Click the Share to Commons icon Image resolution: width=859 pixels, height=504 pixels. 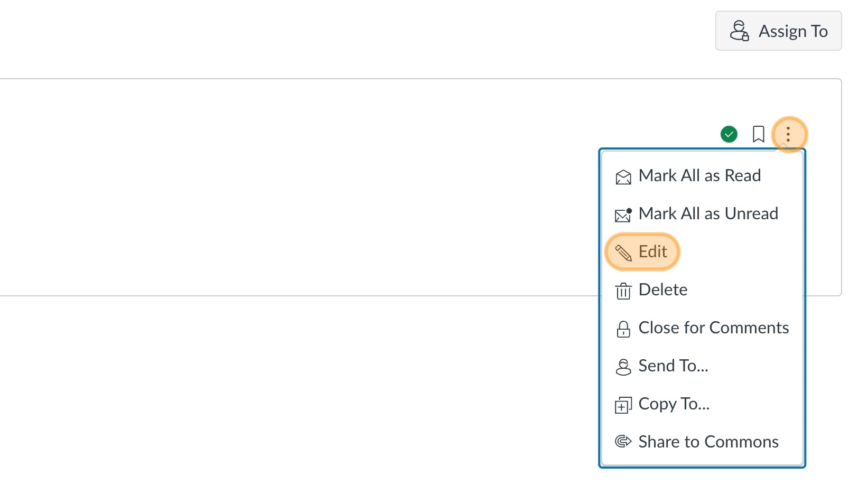pyautogui.click(x=623, y=443)
